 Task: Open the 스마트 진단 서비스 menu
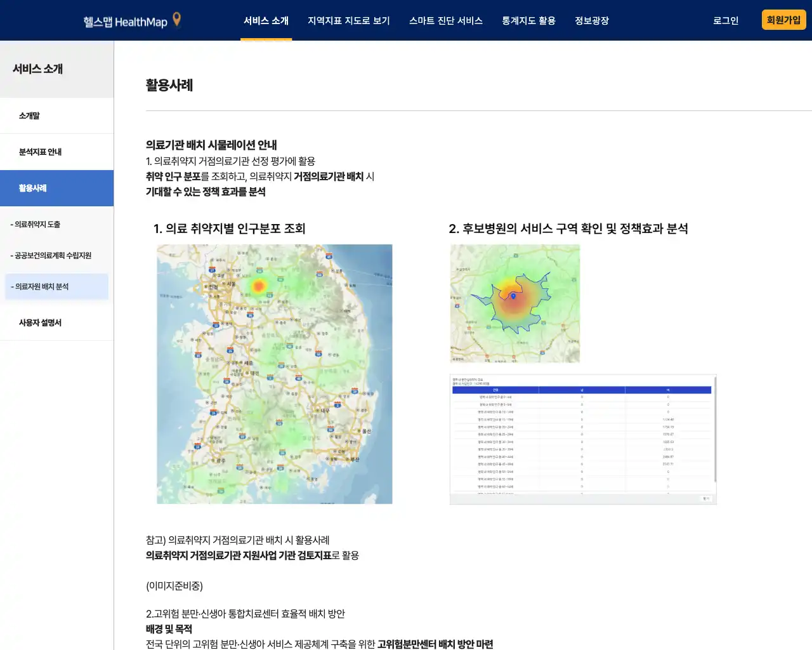coord(446,20)
